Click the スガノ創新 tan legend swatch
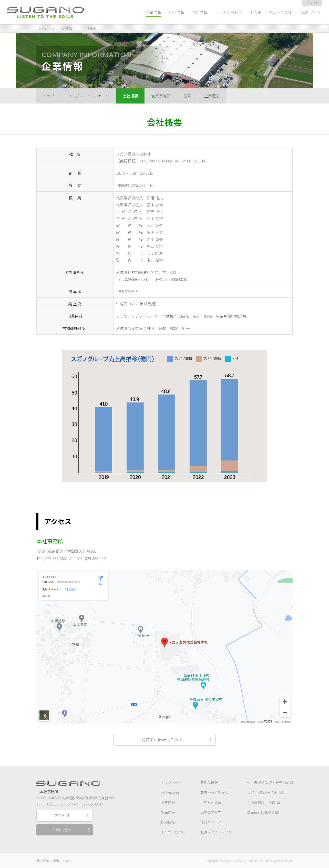Image resolution: width=329 pixels, height=868 pixels. click(x=199, y=358)
